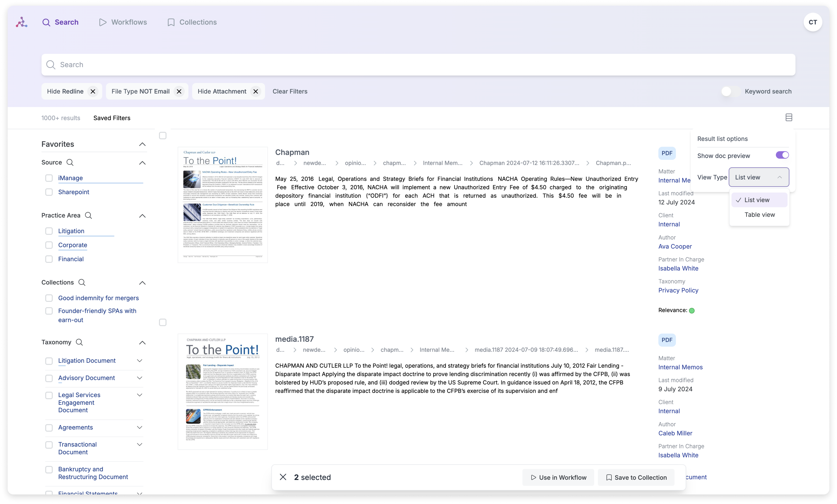The height and width of the screenshot is (504, 837).
Task: Remove the Hide Attachment filter
Action: [x=256, y=91]
